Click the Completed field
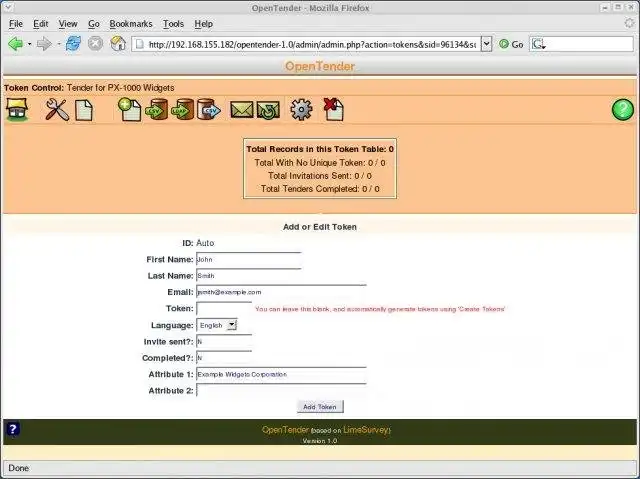Screen dimensions: 640x479 click(x=224, y=358)
